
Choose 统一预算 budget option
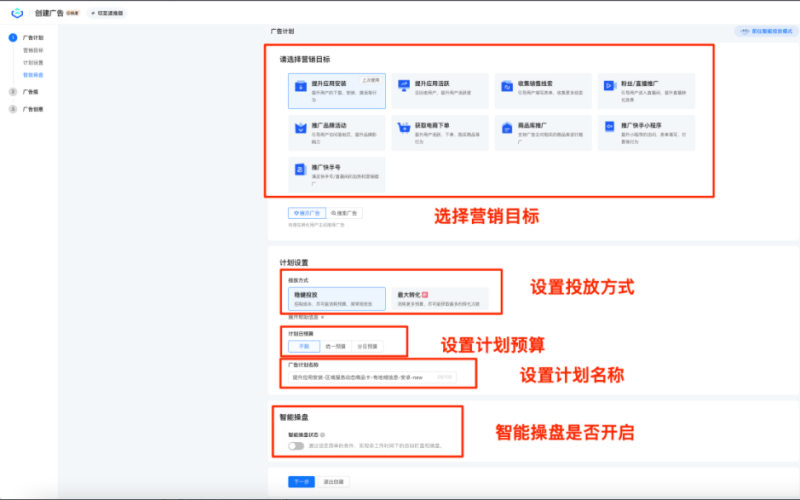336,346
